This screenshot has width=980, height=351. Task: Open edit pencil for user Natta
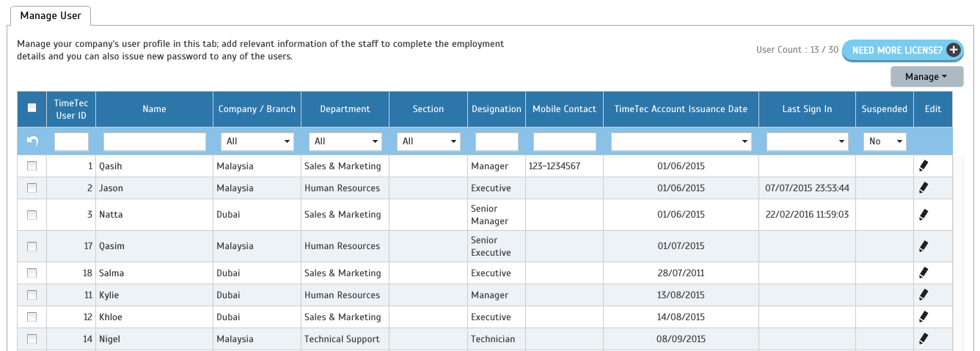pyautogui.click(x=924, y=215)
